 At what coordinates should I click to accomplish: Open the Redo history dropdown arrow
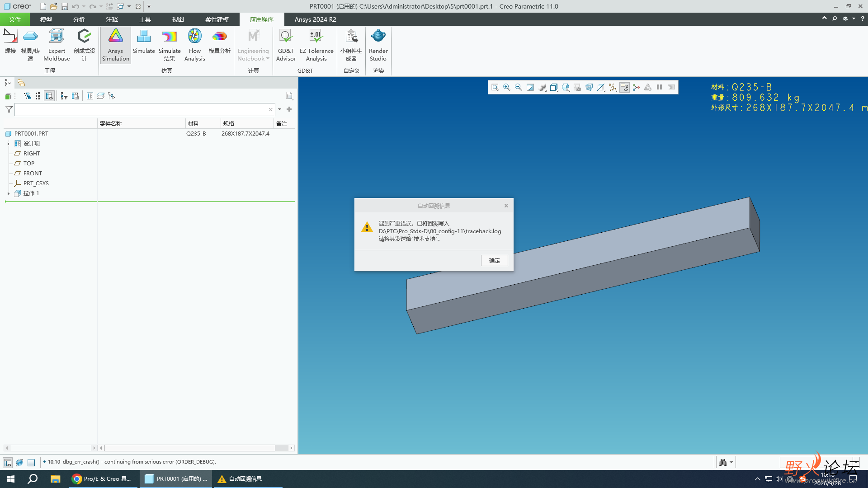click(x=101, y=6)
